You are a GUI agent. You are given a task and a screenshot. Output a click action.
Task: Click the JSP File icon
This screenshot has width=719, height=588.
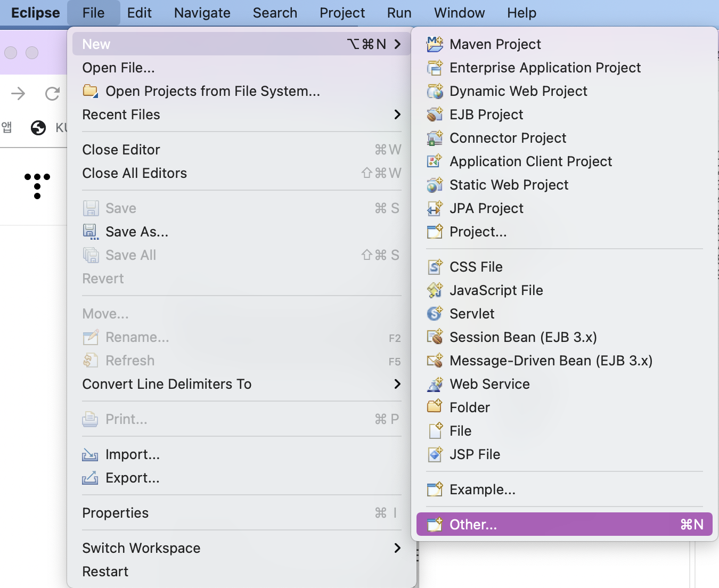[x=435, y=454]
